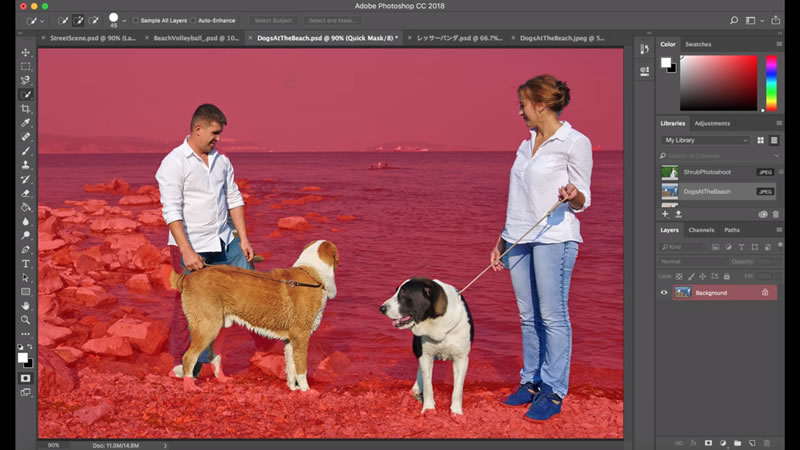
Task: Enable the Auto-Enhance checkbox
Action: (x=194, y=20)
